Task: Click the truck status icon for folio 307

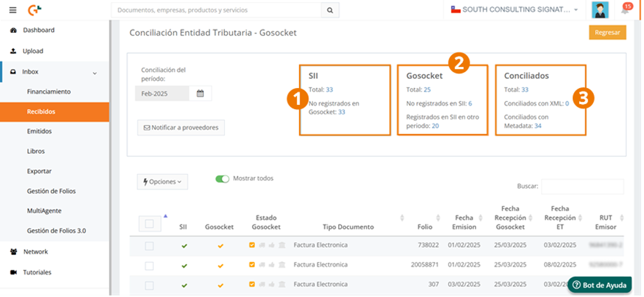Action: pyautogui.click(x=262, y=284)
